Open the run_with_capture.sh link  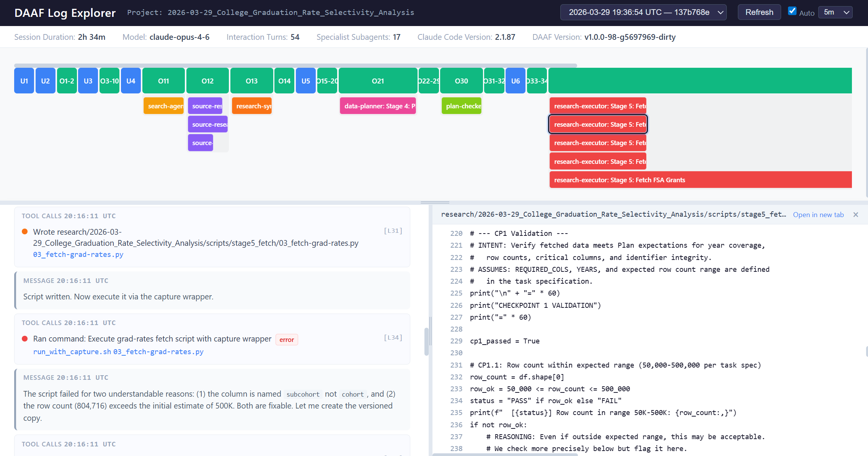[x=72, y=352]
